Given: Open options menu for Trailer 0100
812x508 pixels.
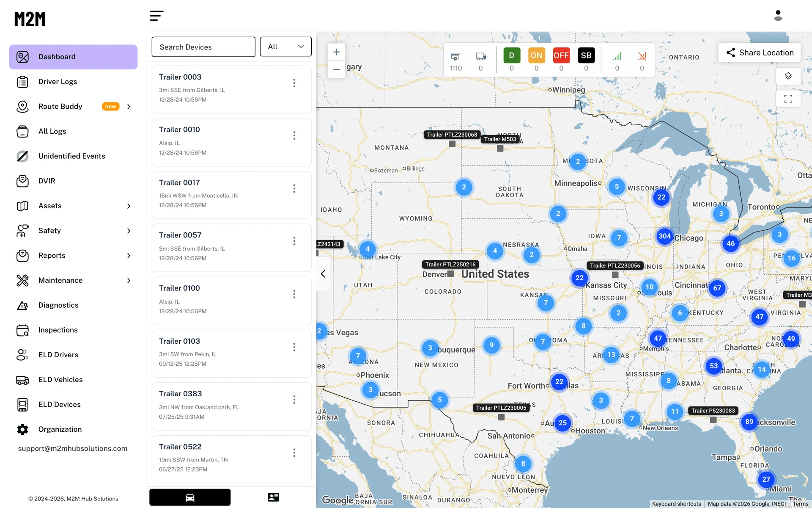Looking at the screenshot, I should pyautogui.click(x=294, y=294).
